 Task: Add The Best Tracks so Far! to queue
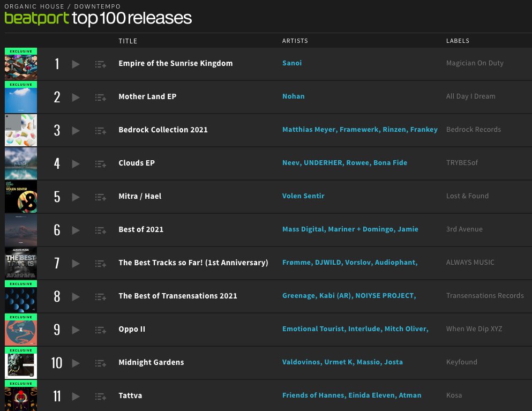pyautogui.click(x=100, y=264)
